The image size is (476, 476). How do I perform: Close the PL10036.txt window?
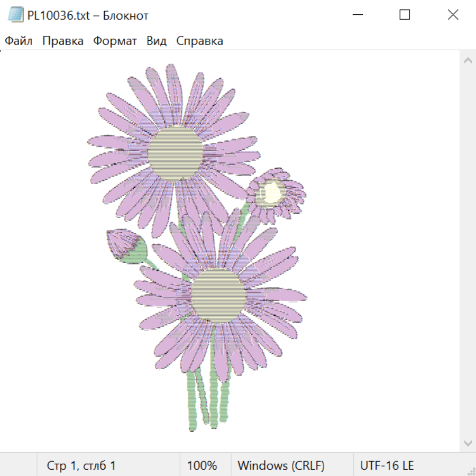coord(453,15)
